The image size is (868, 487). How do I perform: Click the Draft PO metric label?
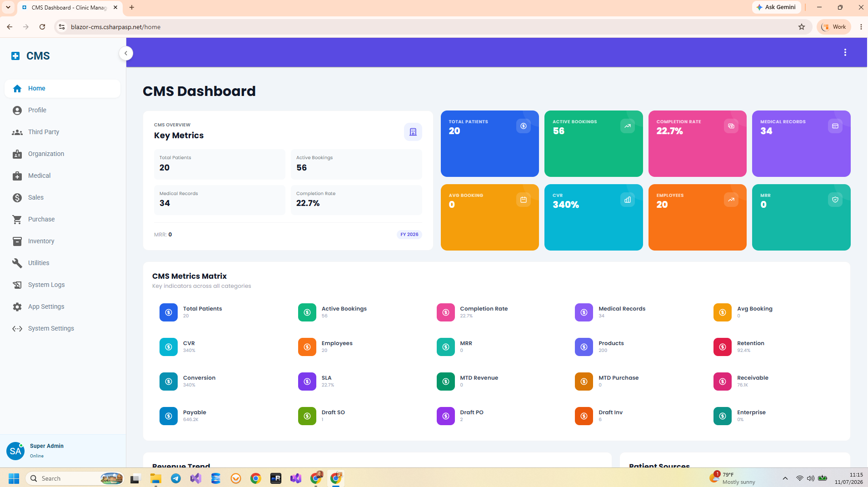coord(472,412)
